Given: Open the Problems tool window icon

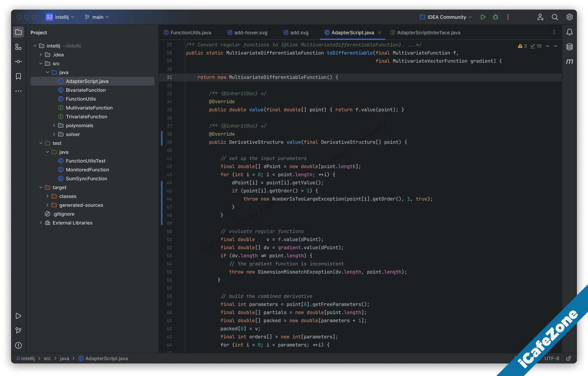Looking at the screenshot, I should (x=18, y=345).
